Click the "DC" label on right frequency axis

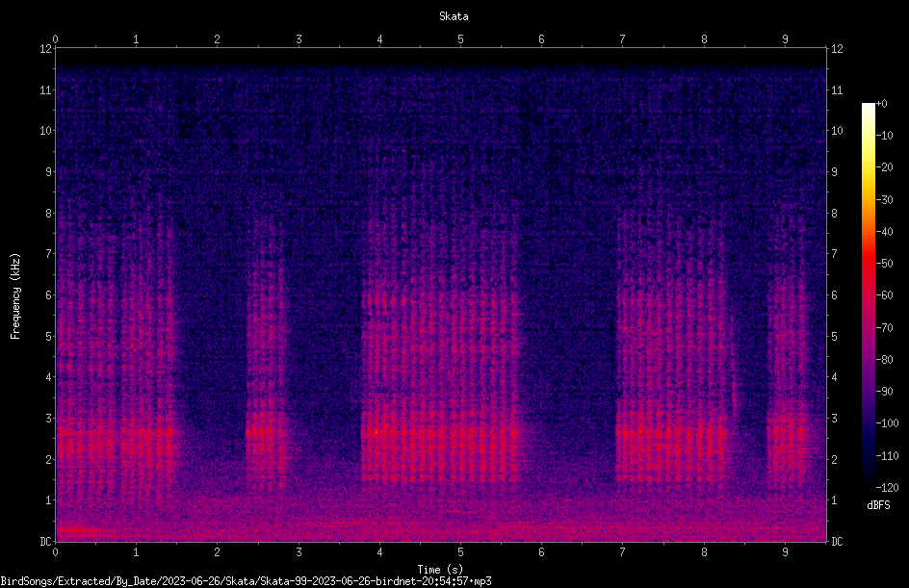(x=837, y=542)
